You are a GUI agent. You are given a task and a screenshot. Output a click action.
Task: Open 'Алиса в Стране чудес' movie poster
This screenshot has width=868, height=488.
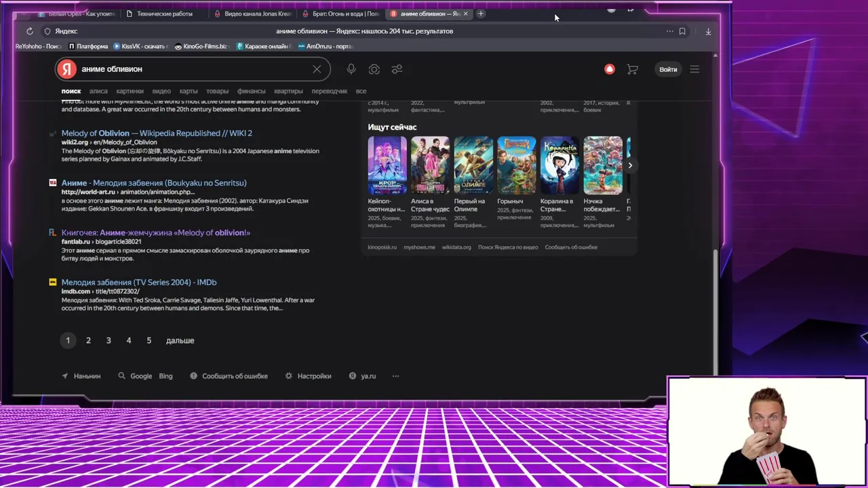(430, 165)
